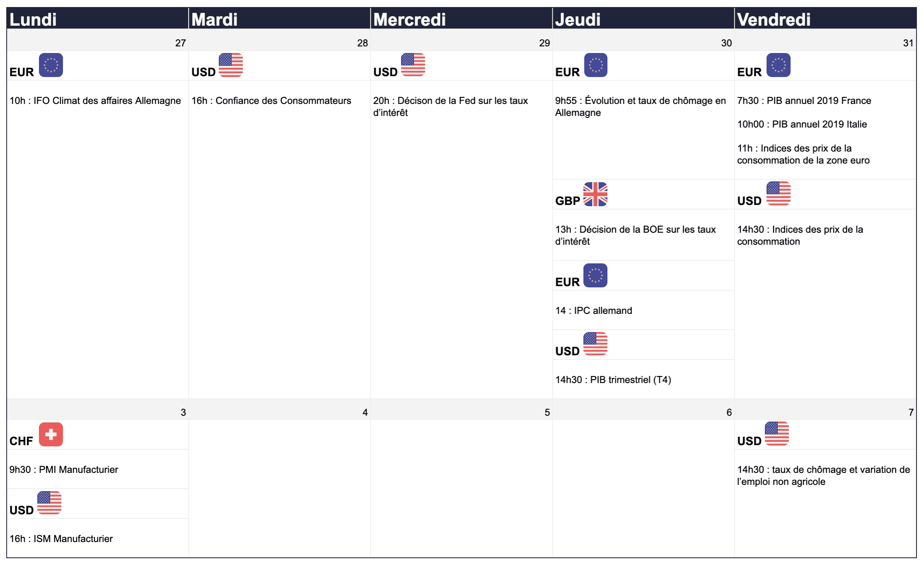
Task: Click the EU flag on Monday 27
Action: point(51,65)
